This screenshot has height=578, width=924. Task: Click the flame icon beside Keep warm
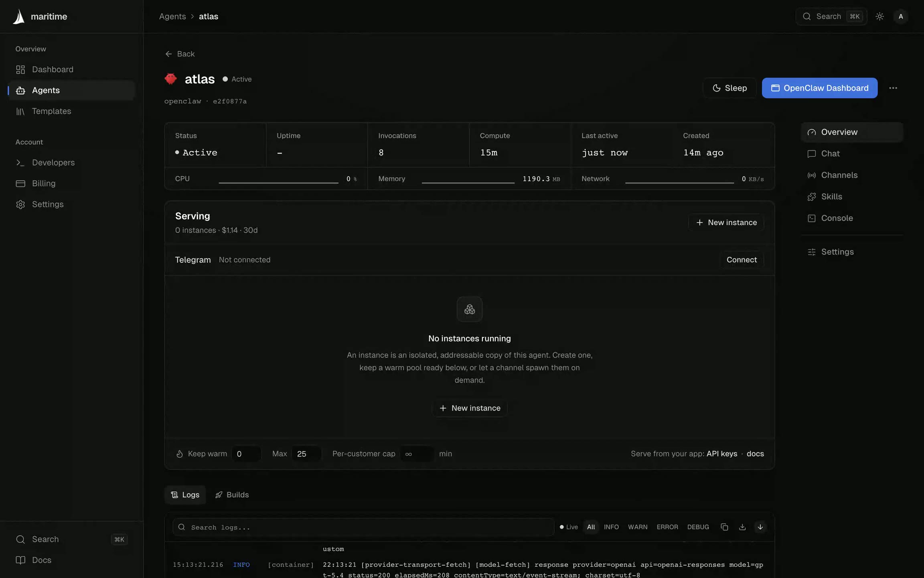(180, 454)
